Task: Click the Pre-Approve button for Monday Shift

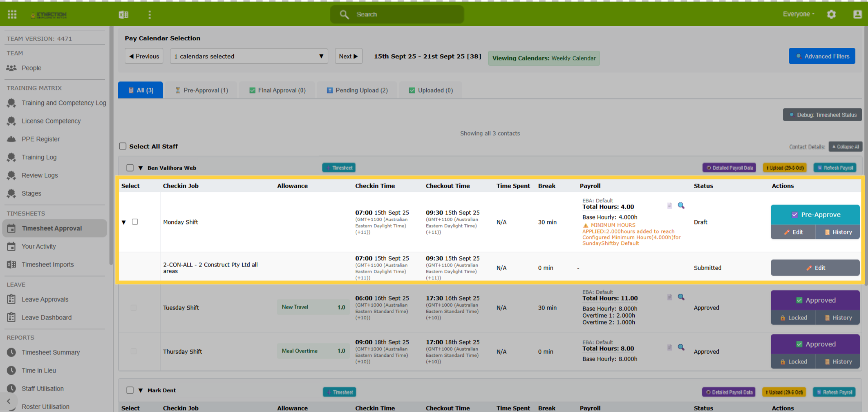Action: tap(815, 215)
